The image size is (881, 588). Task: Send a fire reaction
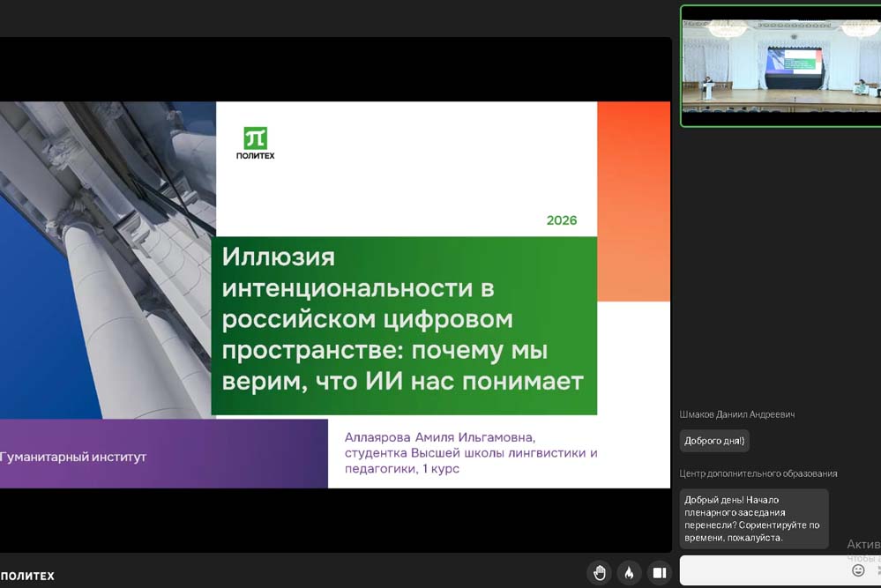[629, 573]
